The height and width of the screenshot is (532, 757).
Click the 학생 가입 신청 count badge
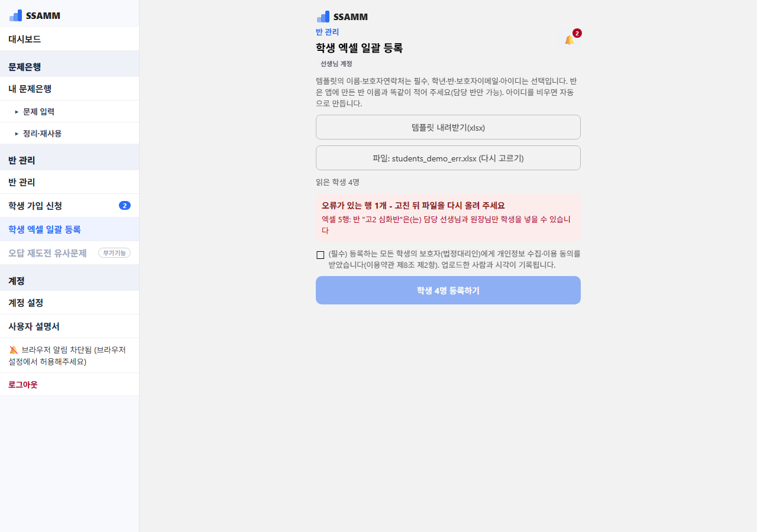point(125,206)
